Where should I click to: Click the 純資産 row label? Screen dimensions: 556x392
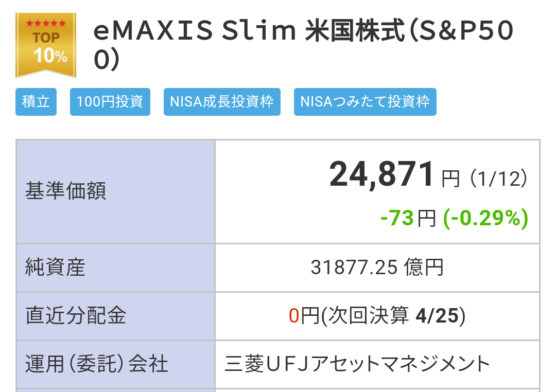(55, 267)
